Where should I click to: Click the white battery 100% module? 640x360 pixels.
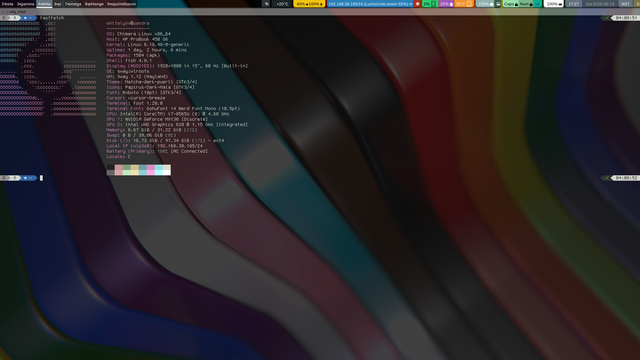(x=554, y=4)
